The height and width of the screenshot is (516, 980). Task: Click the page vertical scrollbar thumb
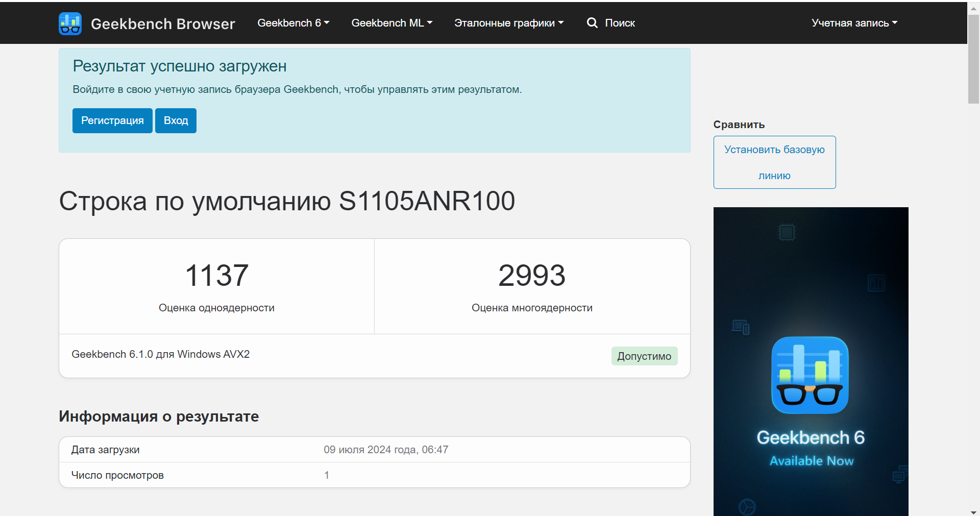pos(973,59)
